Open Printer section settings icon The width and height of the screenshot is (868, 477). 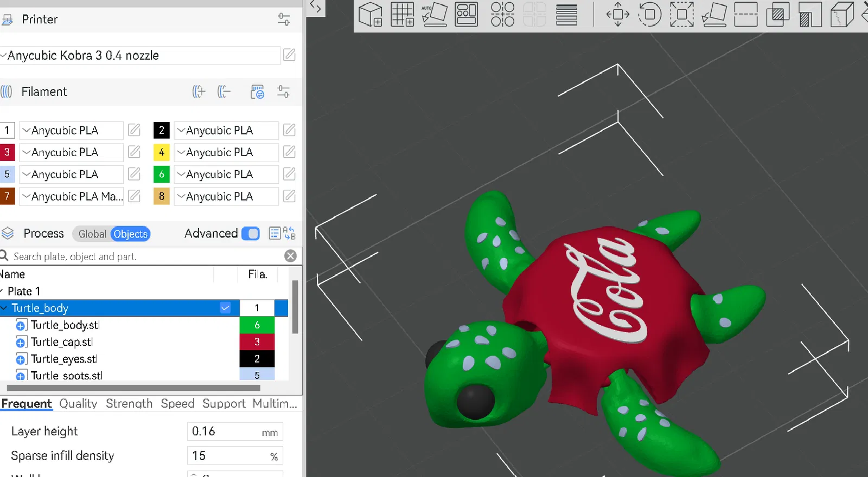tap(284, 20)
